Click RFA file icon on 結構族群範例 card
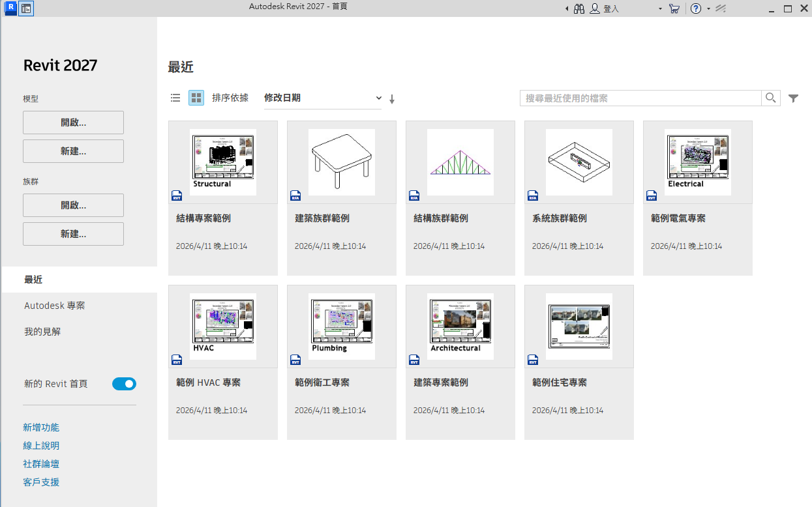The image size is (812, 507). click(x=414, y=196)
